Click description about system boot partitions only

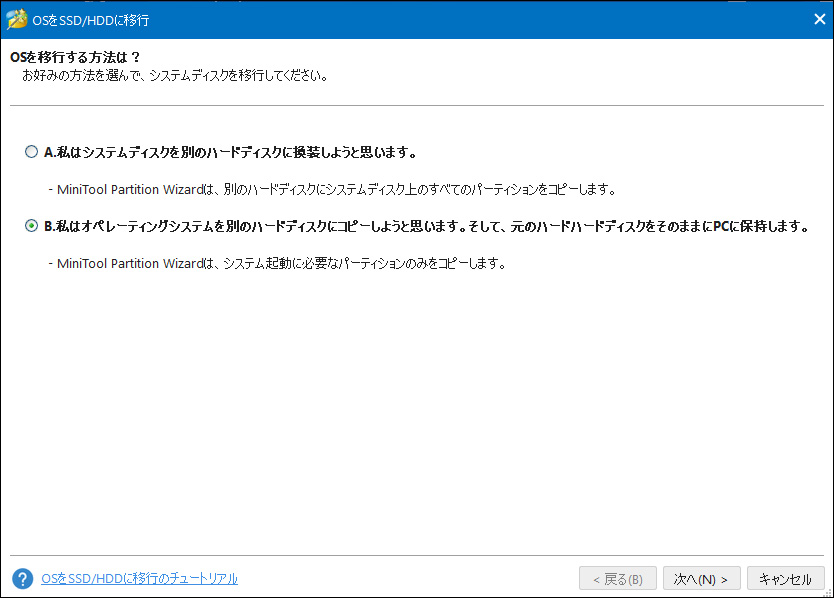(x=277, y=263)
